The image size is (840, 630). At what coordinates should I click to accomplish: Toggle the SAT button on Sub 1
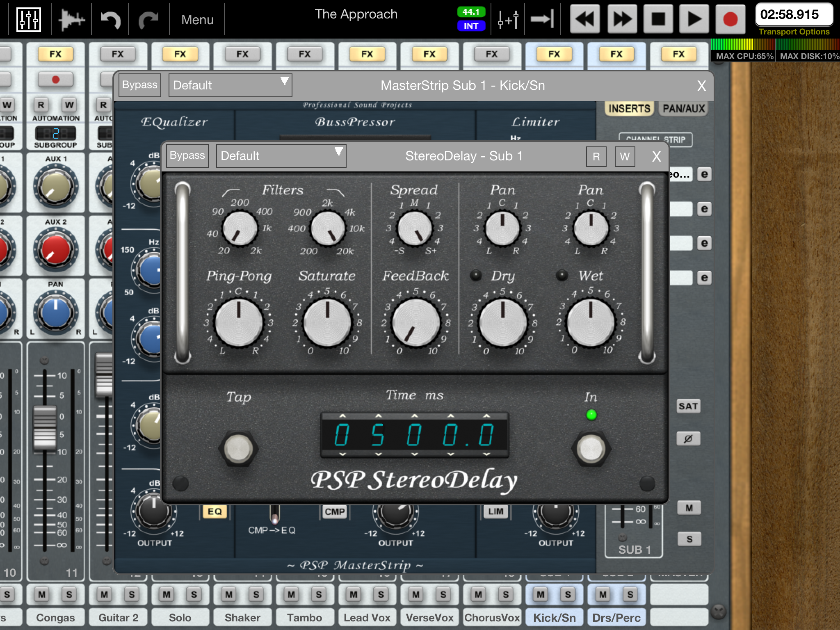688,406
